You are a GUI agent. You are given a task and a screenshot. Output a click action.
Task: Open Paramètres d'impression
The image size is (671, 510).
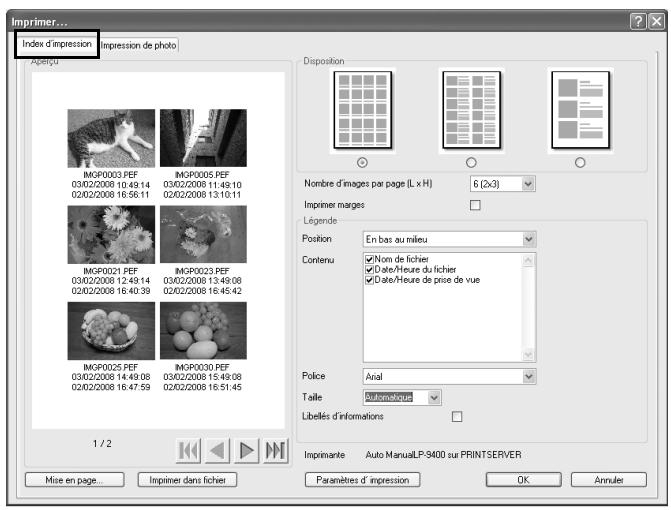[x=362, y=480]
